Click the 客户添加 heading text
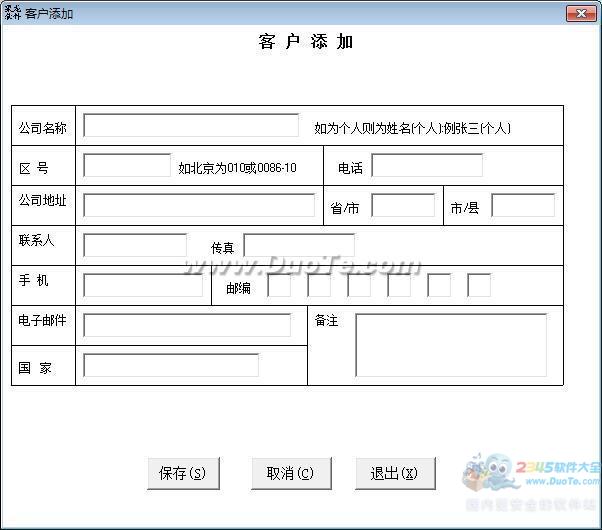Screen dimensions: 602x530 point(306,41)
